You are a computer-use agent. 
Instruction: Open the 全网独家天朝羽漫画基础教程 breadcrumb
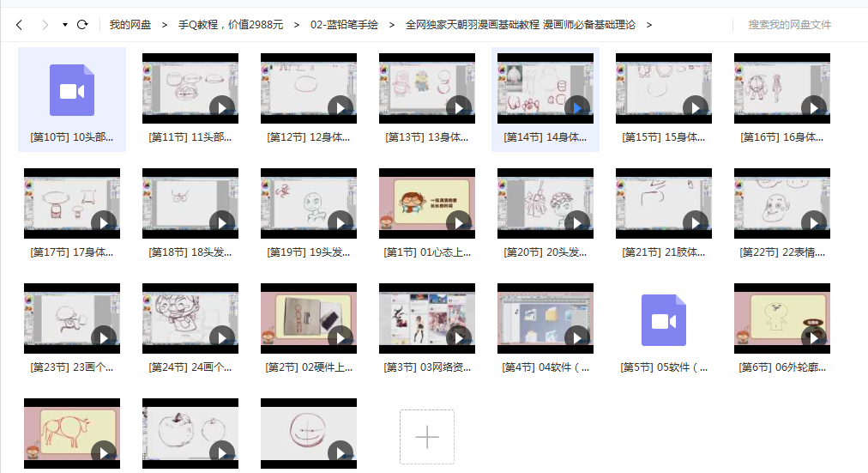(521, 25)
